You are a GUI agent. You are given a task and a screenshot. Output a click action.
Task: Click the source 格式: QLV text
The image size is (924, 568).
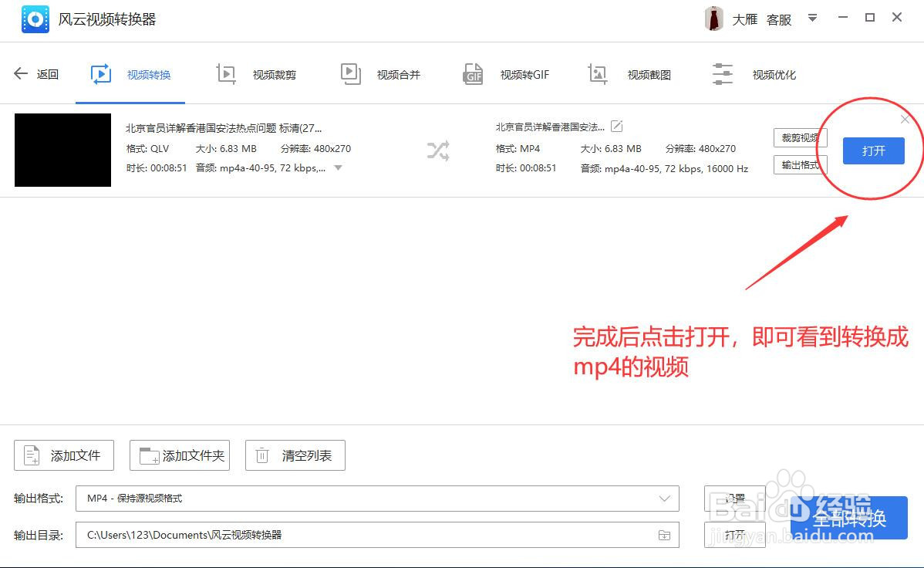pyautogui.click(x=147, y=149)
